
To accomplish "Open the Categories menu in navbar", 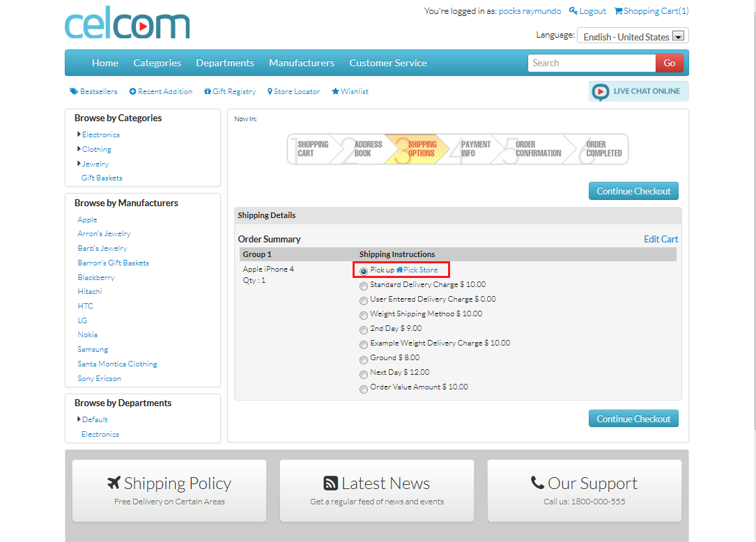I will pos(157,63).
